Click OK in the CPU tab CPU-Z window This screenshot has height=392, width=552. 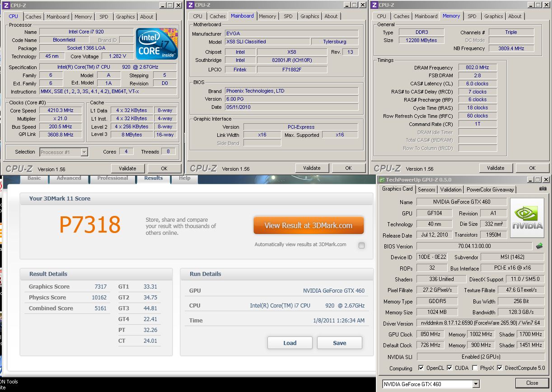coord(164,168)
